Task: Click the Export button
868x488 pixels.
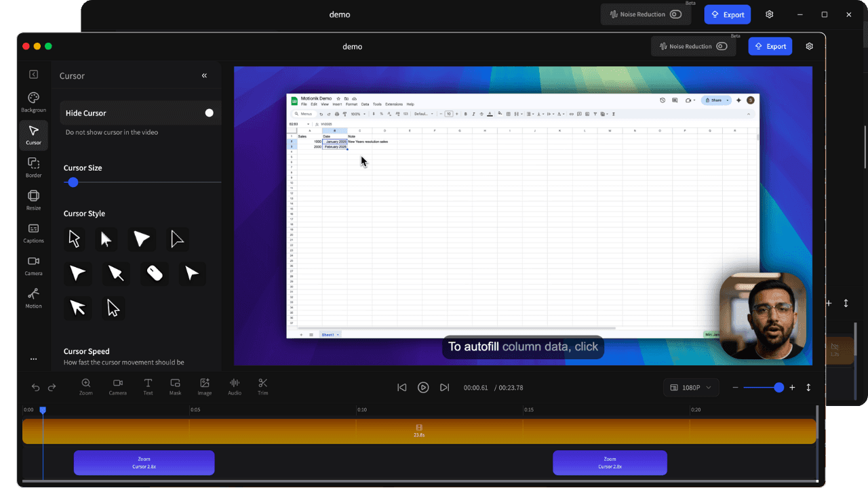Action: tap(770, 46)
